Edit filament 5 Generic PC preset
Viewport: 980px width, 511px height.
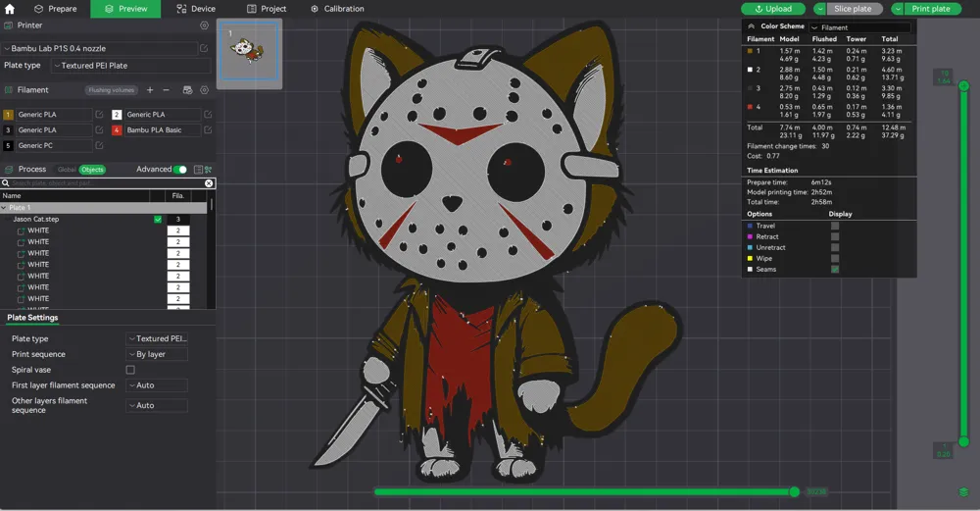point(99,146)
